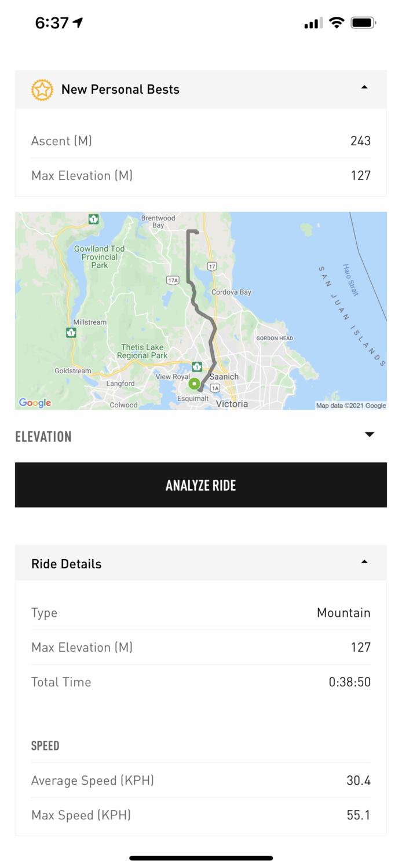Tap the Average Speed (KPH) row

point(200,781)
